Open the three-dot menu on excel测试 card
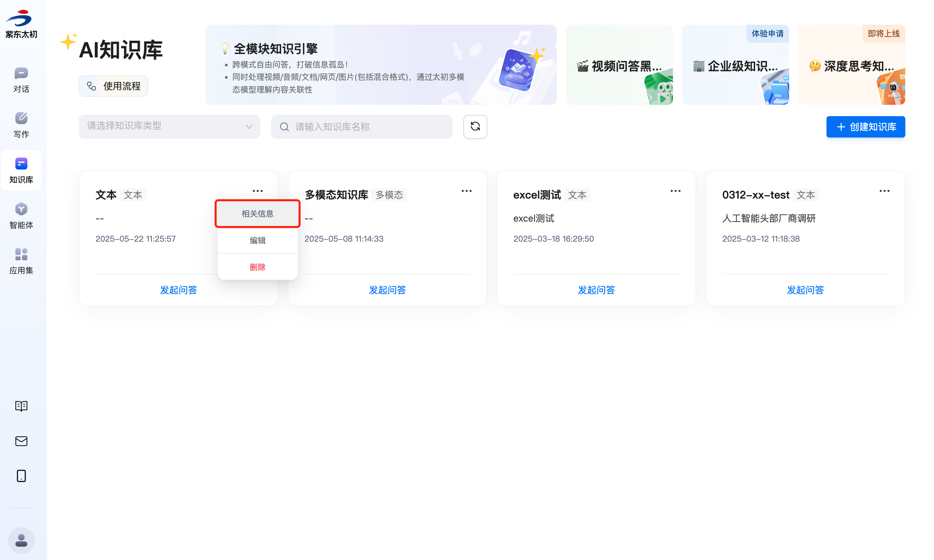 coord(675,191)
